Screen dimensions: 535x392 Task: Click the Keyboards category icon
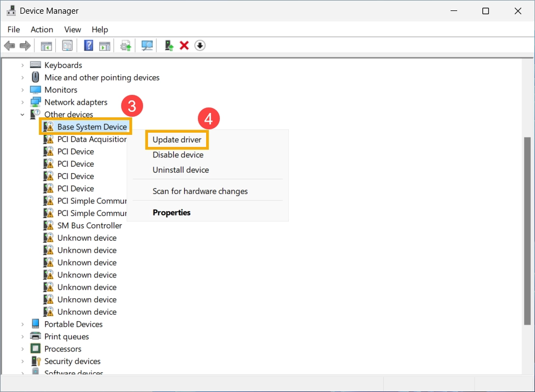tap(36, 65)
